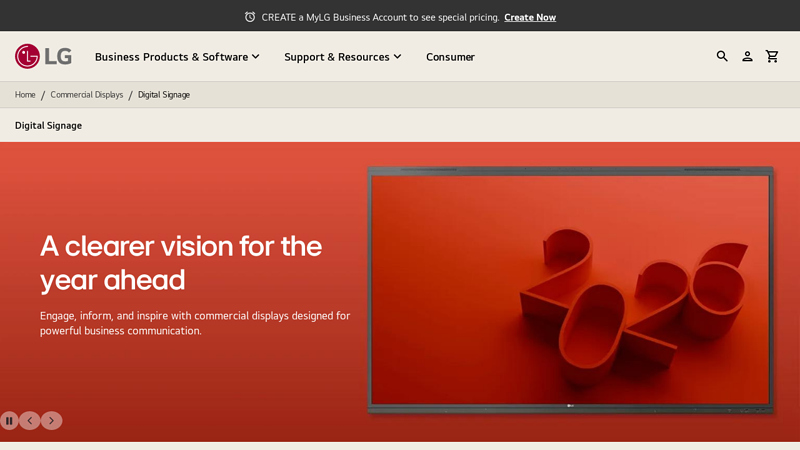Click 'A clearer vision' hero headline
The image size is (800, 450).
pos(181,262)
